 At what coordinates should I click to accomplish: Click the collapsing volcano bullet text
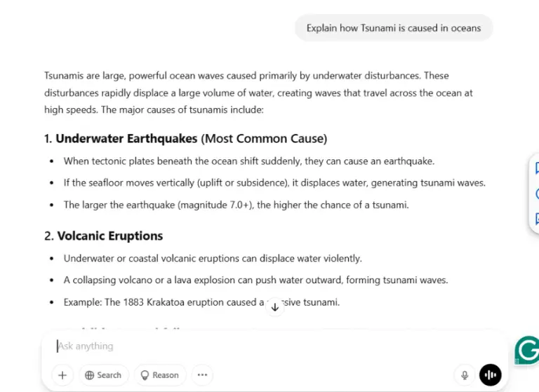[255, 280]
